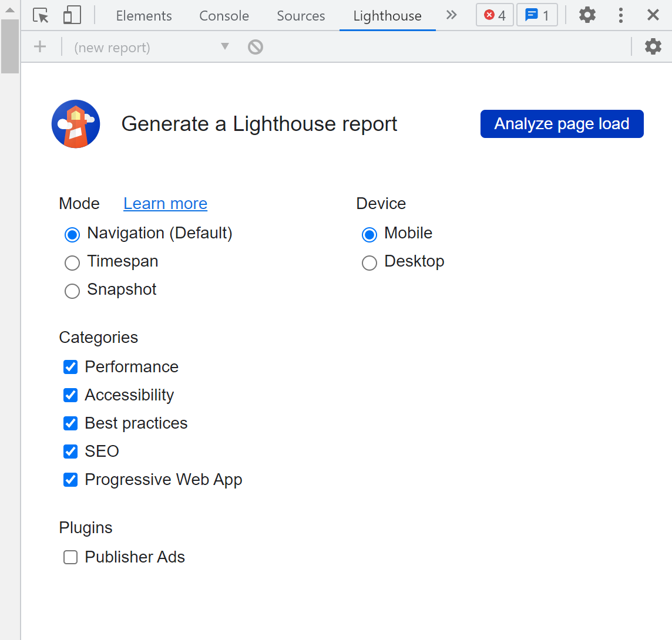Click the Analyze page load button
The image size is (672, 640).
pos(562,124)
